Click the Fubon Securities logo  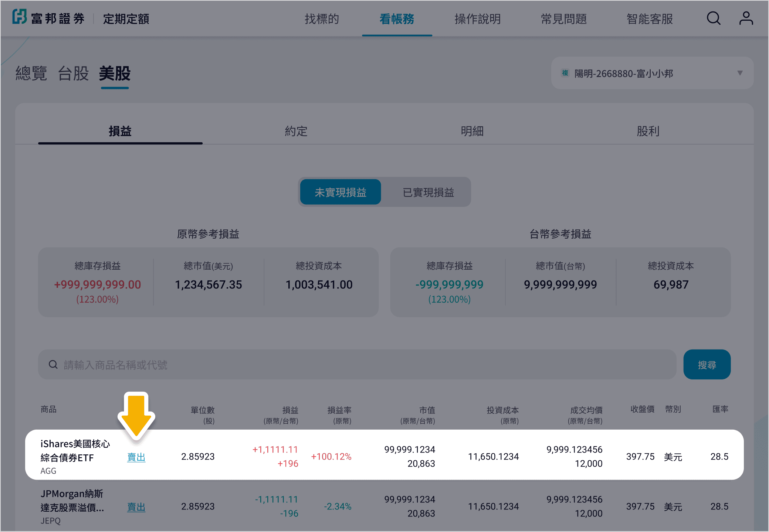48,18
